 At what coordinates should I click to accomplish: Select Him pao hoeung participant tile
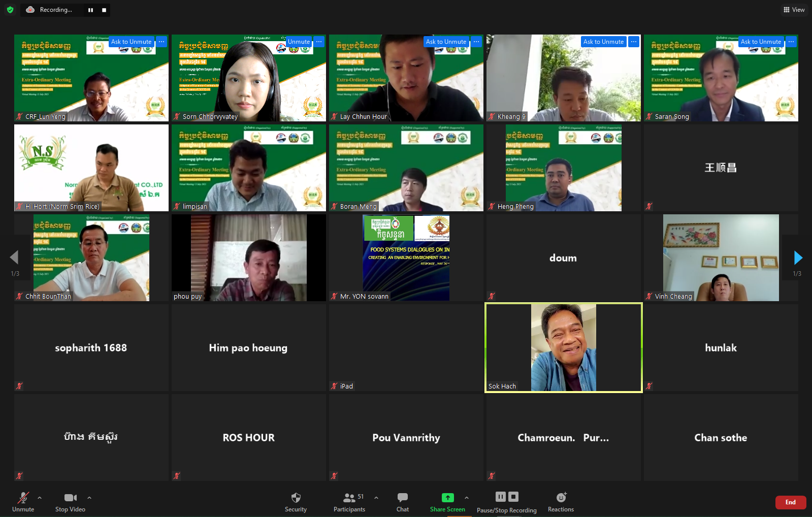pyautogui.click(x=249, y=347)
